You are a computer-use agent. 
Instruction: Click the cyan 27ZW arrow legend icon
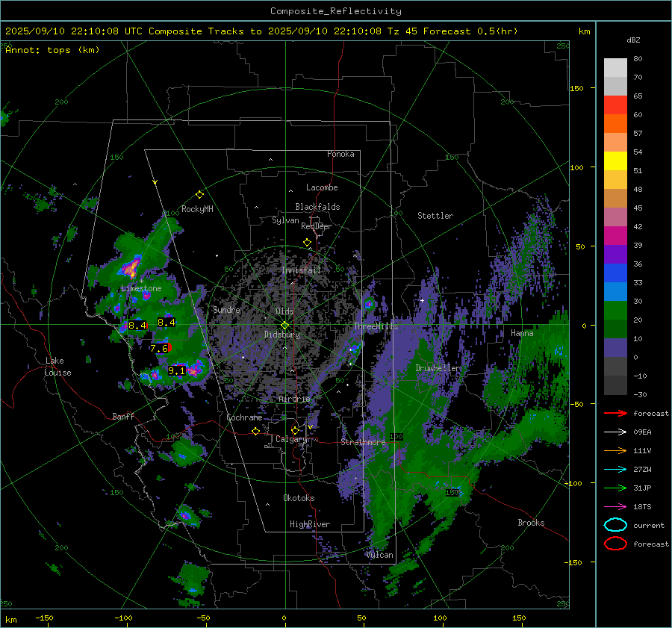click(x=615, y=470)
